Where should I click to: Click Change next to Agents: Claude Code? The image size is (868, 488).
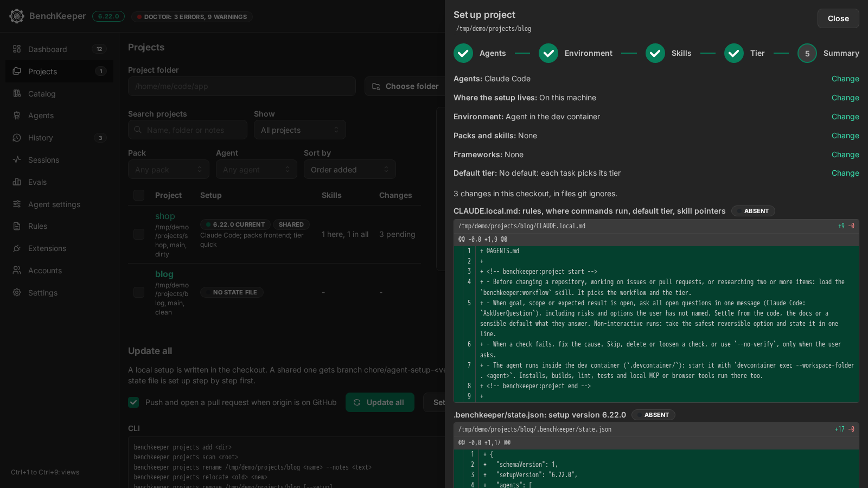click(x=845, y=79)
